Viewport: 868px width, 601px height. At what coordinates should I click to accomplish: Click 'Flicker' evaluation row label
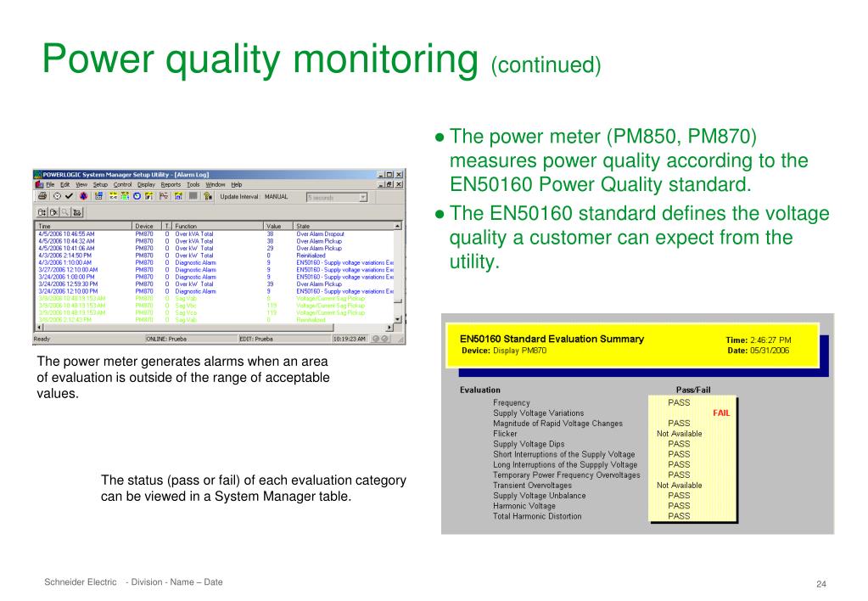(505, 434)
